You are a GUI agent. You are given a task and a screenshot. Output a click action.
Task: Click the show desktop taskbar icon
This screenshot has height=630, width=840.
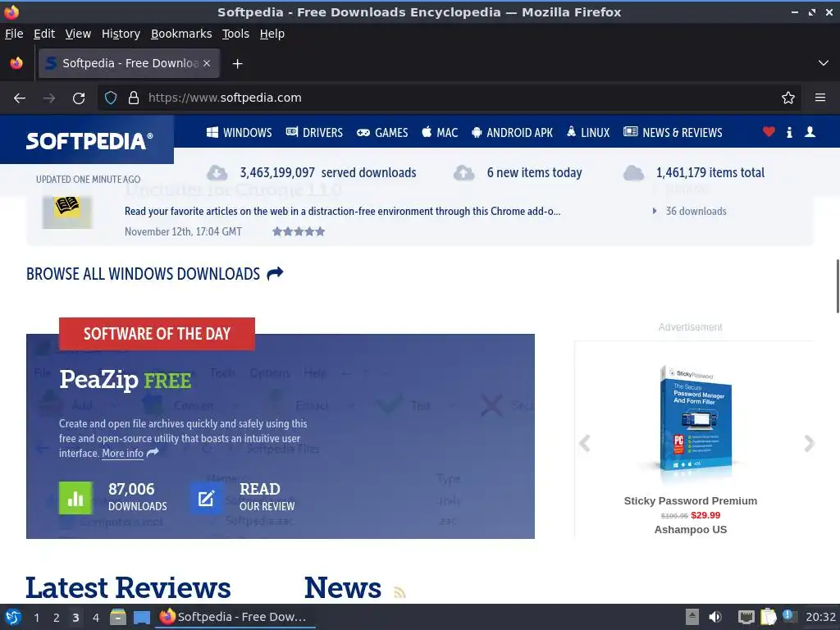141,617
